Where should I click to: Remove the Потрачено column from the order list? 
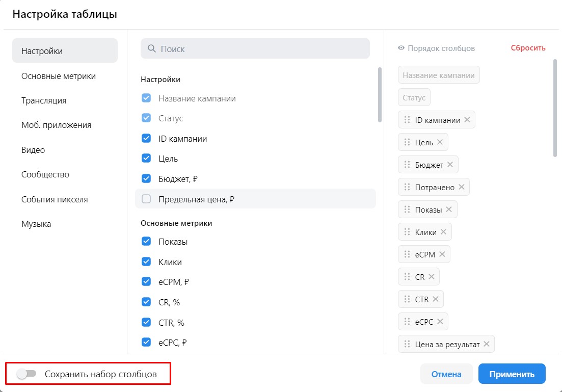(x=461, y=187)
